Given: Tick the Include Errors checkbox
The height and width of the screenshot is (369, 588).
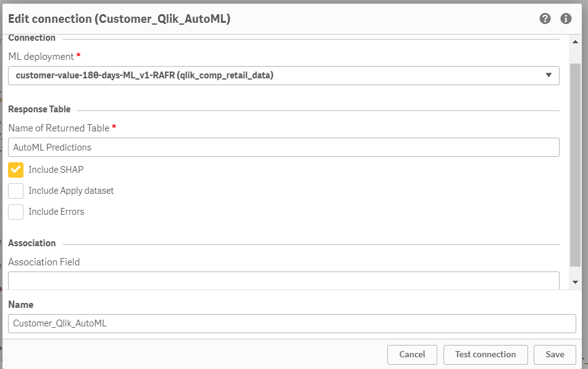Looking at the screenshot, I should pos(16,212).
